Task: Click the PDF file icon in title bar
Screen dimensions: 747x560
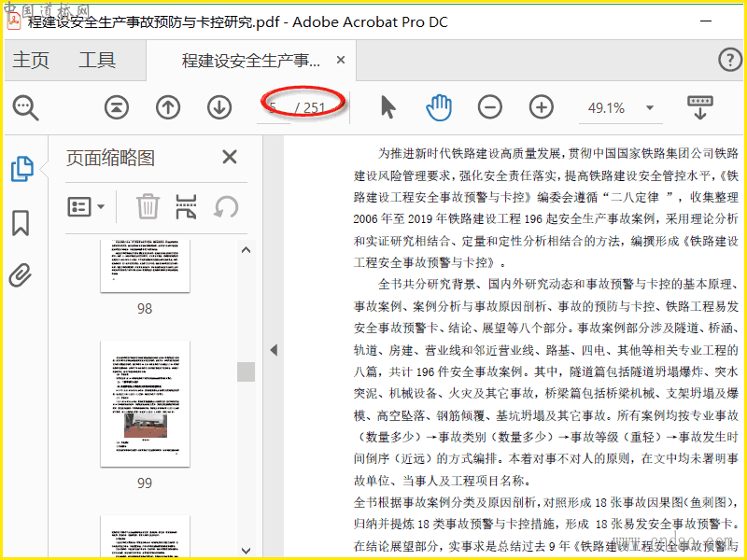Action: tap(14, 21)
